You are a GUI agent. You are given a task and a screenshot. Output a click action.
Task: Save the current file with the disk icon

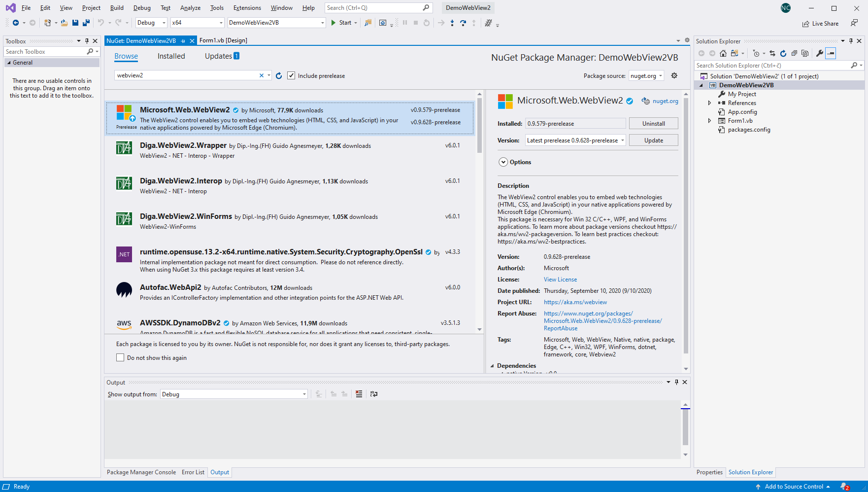click(75, 23)
